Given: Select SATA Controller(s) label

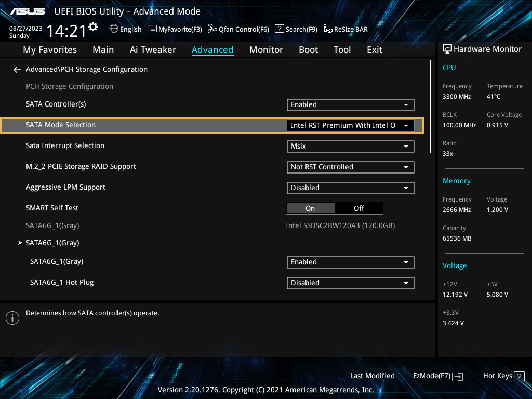Looking at the screenshot, I should tap(56, 104).
